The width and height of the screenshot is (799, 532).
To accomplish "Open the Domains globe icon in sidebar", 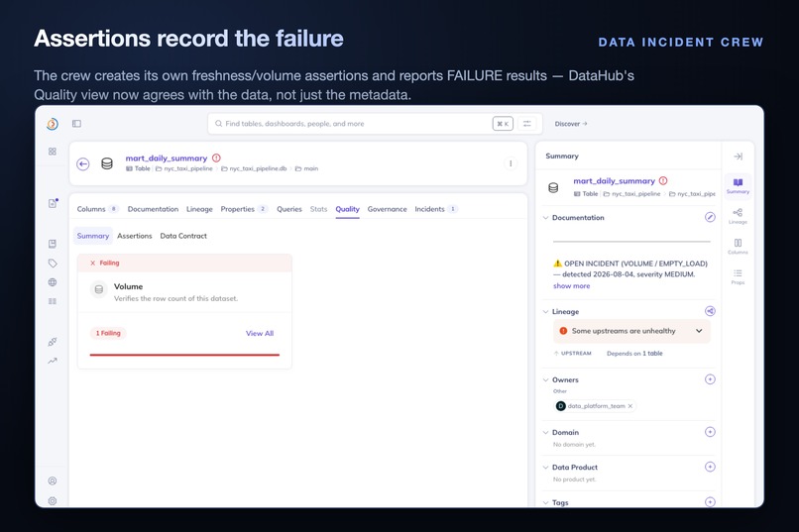I will point(52,282).
